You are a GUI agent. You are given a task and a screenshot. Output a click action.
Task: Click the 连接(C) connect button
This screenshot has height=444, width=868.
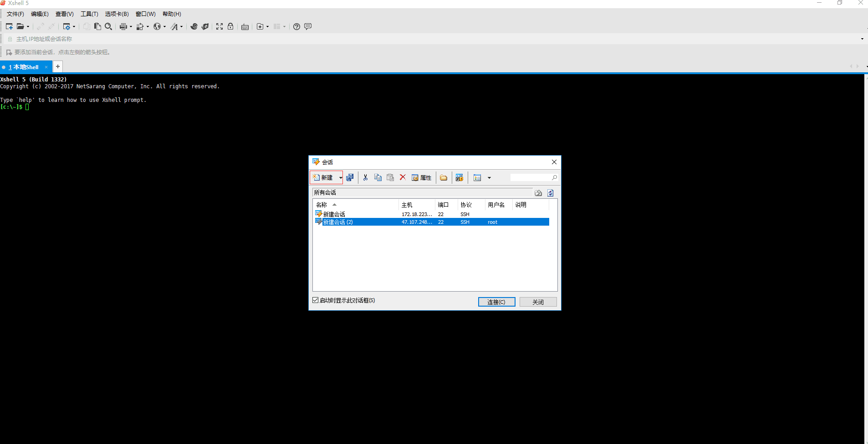pos(496,302)
